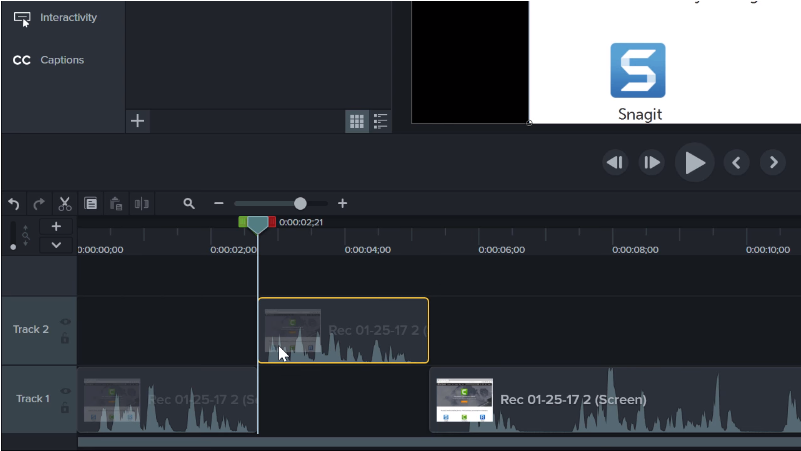The image size is (801, 451).
Task: Click the Redo arrow in timeline toolbar
Action: [39, 204]
